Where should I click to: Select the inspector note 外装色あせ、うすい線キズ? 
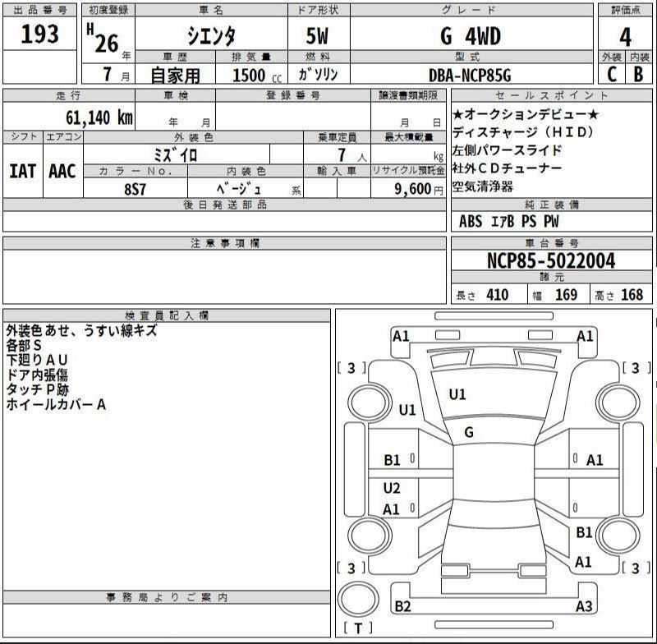81,330
